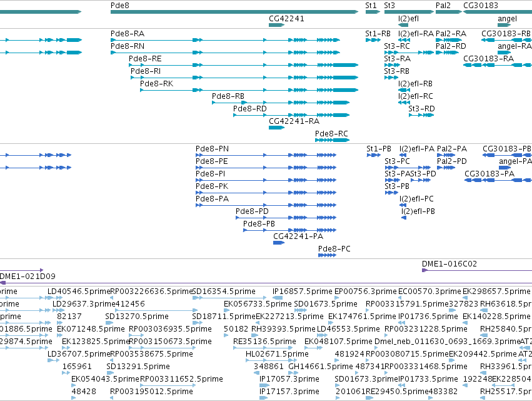Viewport: 532px width, 401px height.
Task: Click protein angel-PA
Action: pyautogui.click(x=505, y=168)
